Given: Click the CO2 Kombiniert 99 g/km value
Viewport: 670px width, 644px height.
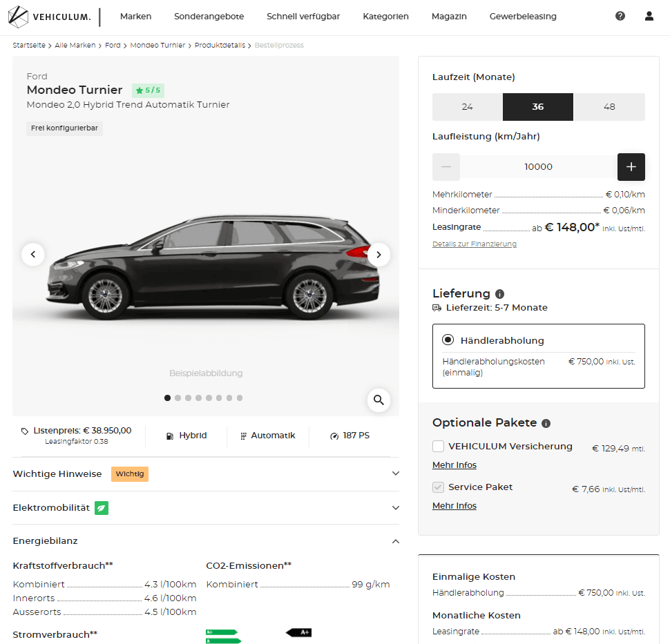Looking at the screenshot, I should point(370,585).
